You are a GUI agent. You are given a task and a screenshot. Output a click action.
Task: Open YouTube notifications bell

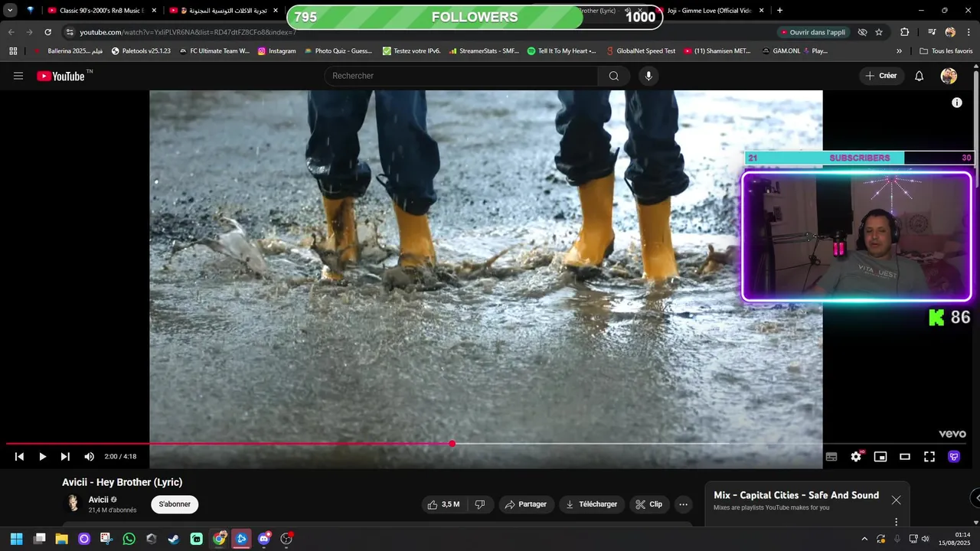[x=920, y=76]
